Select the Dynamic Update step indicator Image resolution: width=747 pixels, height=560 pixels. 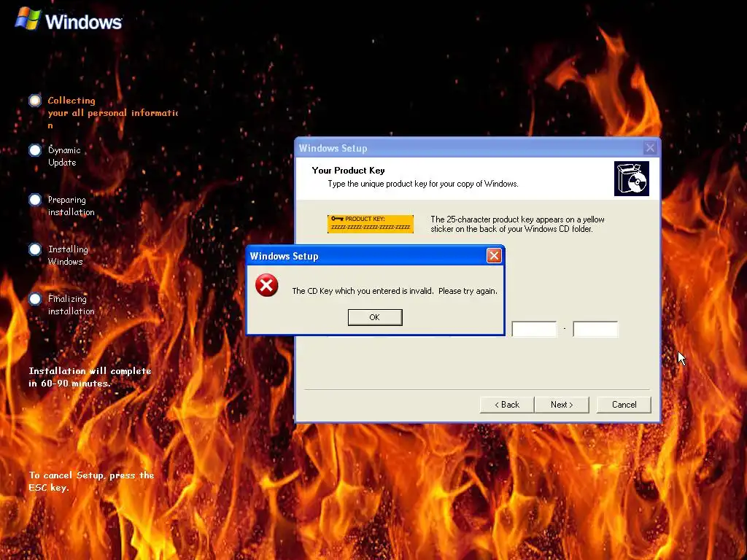pos(35,150)
